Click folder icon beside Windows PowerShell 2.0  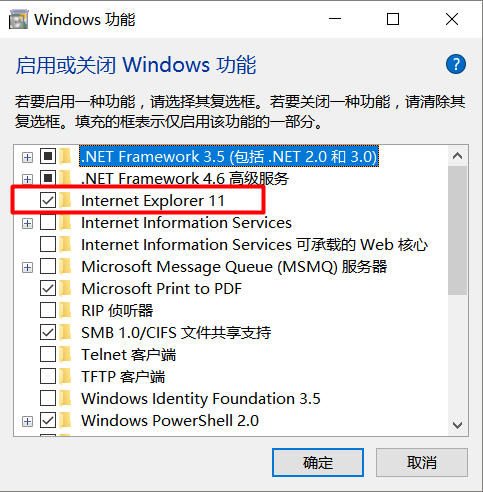(66, 420)
